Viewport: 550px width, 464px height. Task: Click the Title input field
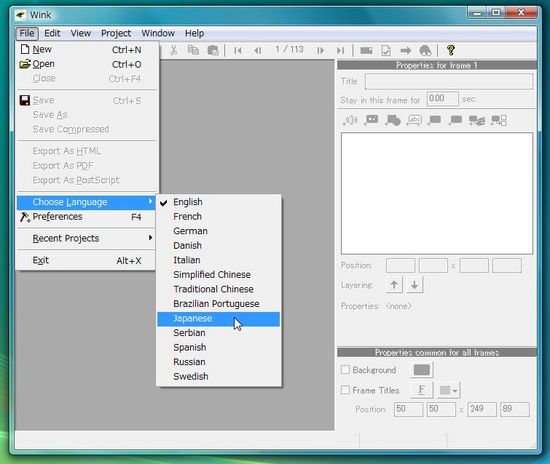[449, 81]
